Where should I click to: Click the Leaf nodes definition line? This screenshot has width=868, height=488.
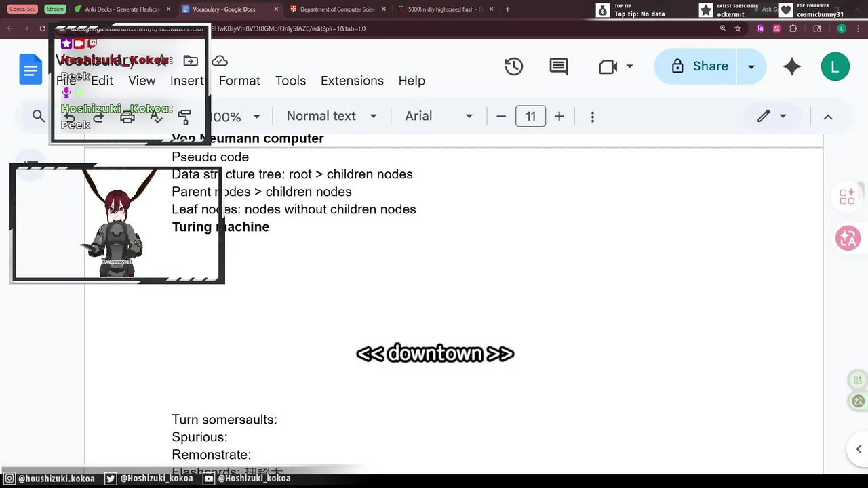pyautogui.click(x=294, y=209)
